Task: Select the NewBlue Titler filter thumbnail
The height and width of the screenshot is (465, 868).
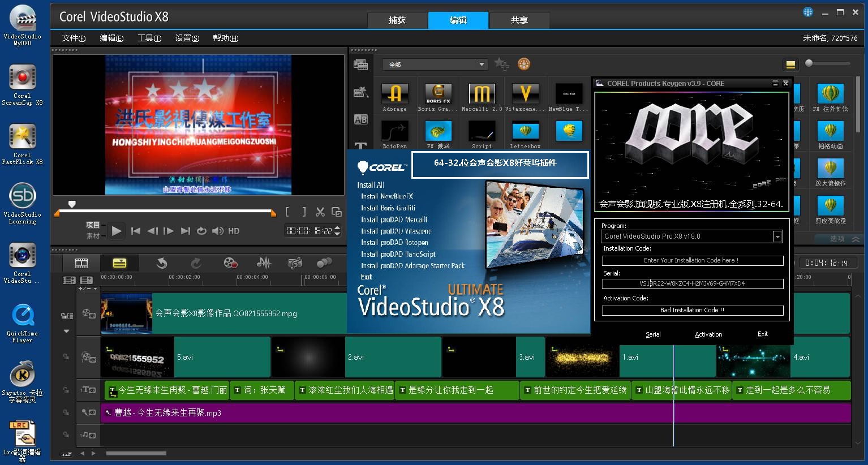Action: pyautogui.click(x=569, y=93)
